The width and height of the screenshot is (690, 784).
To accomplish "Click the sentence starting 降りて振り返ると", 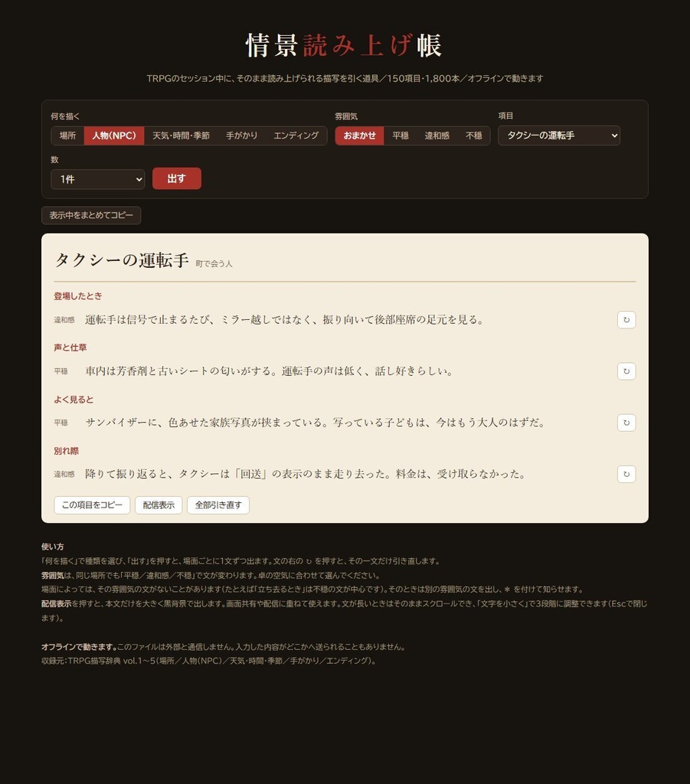I will click(x=306, y=475).
